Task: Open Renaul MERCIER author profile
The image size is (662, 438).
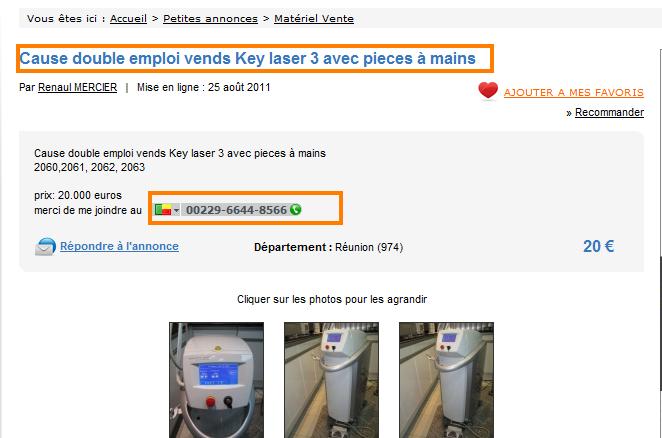Action: [x=78, y=87]
